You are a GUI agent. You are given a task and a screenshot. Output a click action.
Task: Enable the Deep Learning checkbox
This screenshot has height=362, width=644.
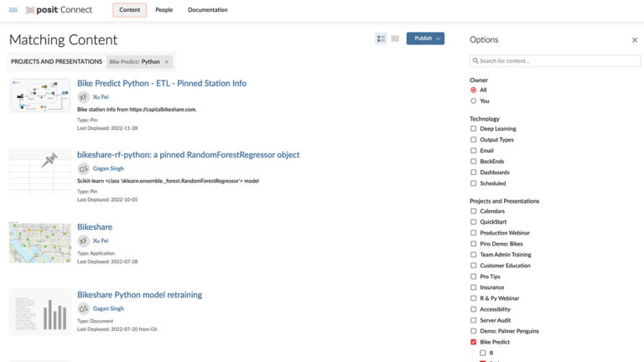coord(474,129)
